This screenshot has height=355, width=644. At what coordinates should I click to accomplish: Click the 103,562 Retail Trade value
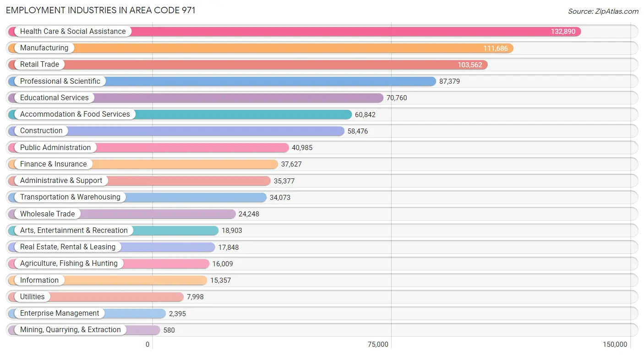click(x=470, y=65)
